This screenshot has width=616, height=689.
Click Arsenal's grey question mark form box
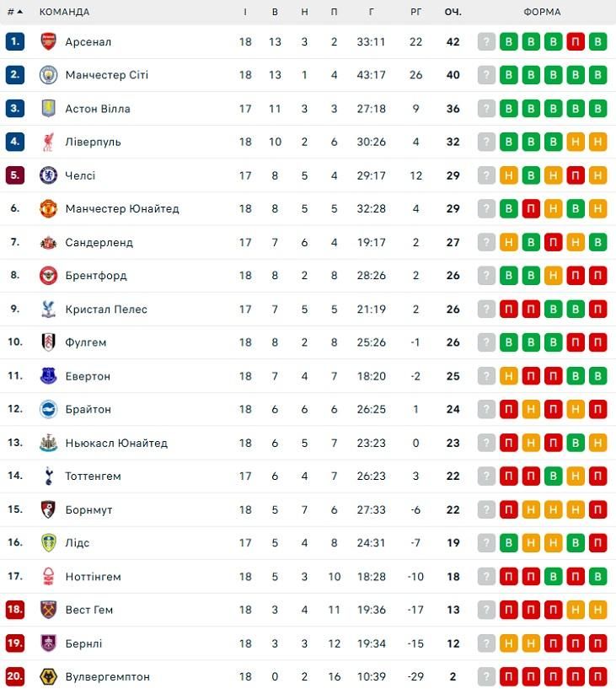486,42
